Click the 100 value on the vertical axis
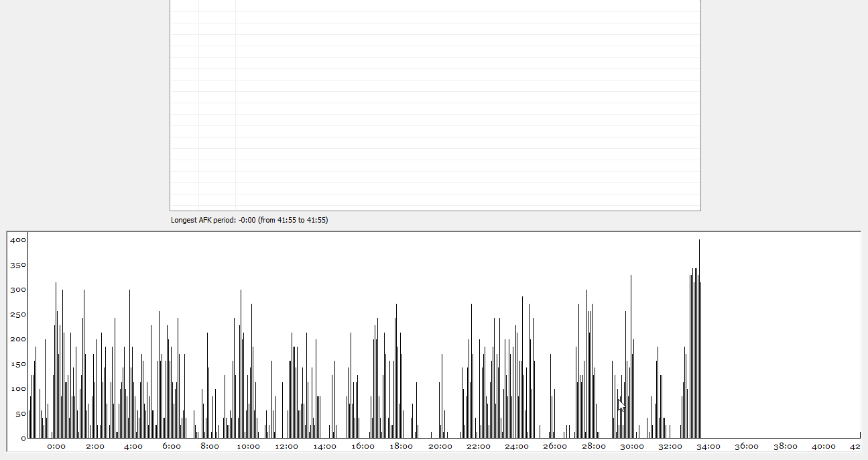The height and width of the screenshot is (460, 868). pos(18,389)
